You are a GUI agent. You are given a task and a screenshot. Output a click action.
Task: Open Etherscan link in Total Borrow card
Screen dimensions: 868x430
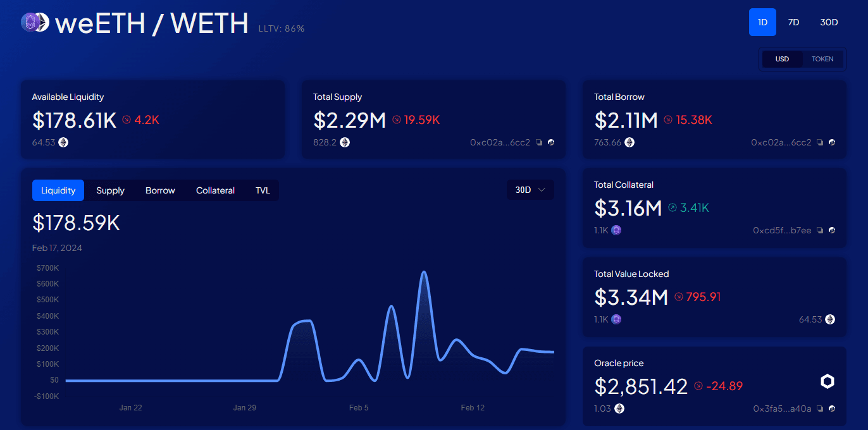tap(831, 143)
